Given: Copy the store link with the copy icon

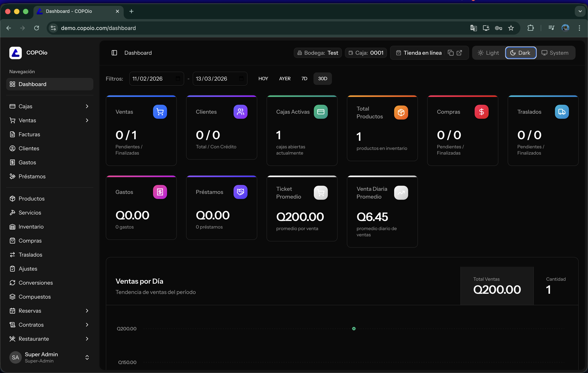Looking at the screenshot, I should (x=451, y=53).
